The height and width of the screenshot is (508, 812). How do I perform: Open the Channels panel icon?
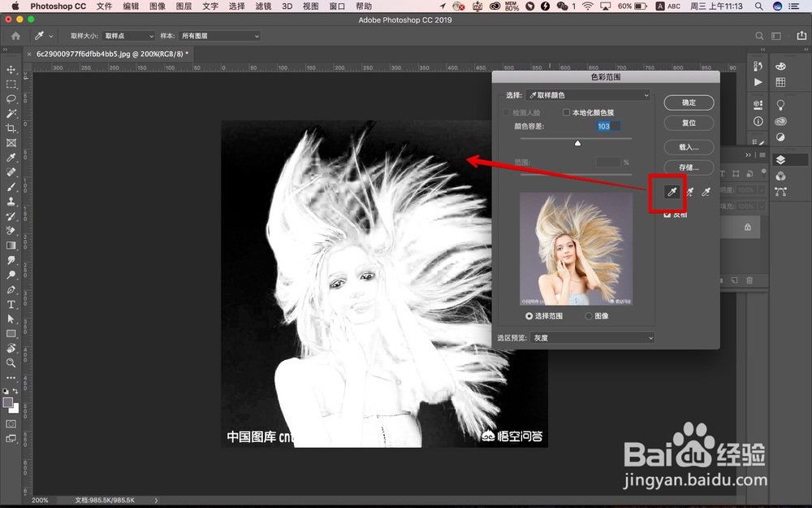[781, 176]
